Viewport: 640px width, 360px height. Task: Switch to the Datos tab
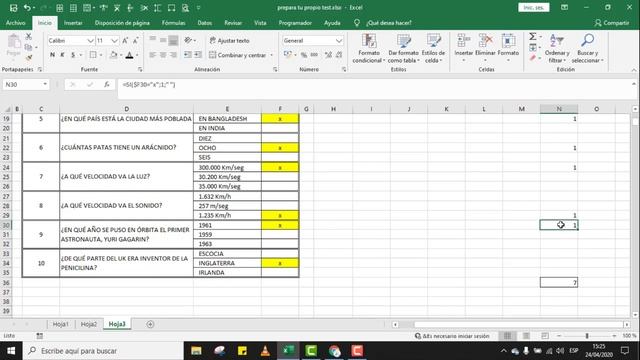pyautogui.click(x=204, y=23)
